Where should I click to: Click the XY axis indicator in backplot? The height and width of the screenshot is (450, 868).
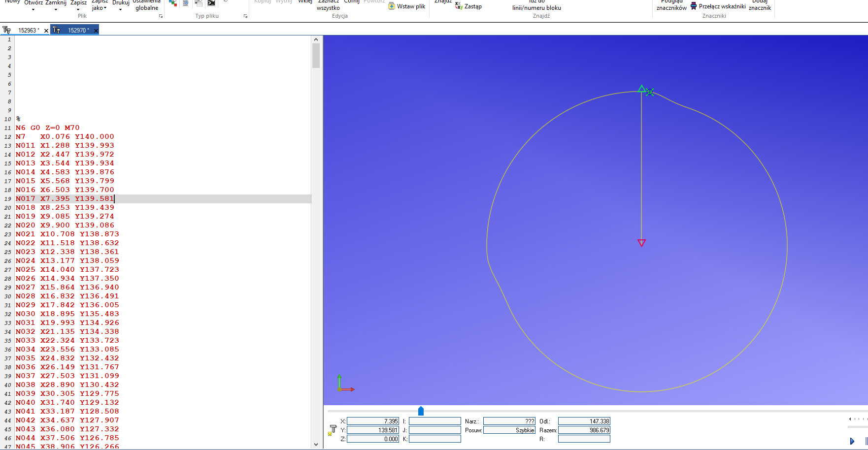(x=345, y=383)
